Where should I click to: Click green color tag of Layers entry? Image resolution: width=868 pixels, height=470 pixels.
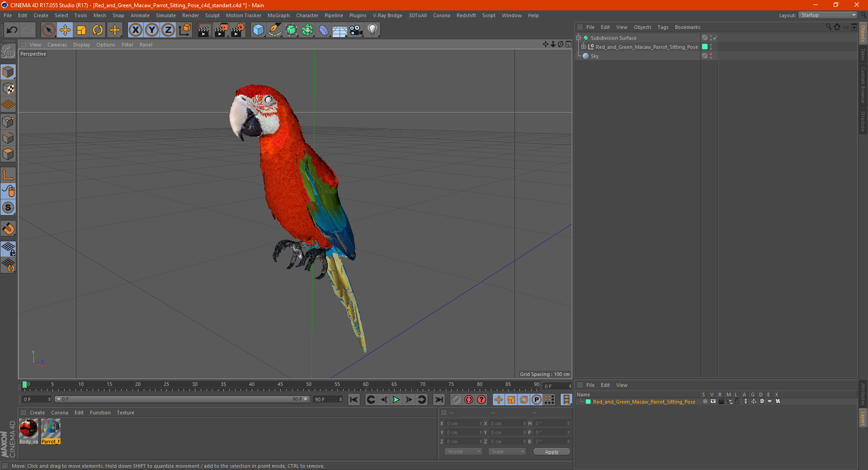pos(588,402)
